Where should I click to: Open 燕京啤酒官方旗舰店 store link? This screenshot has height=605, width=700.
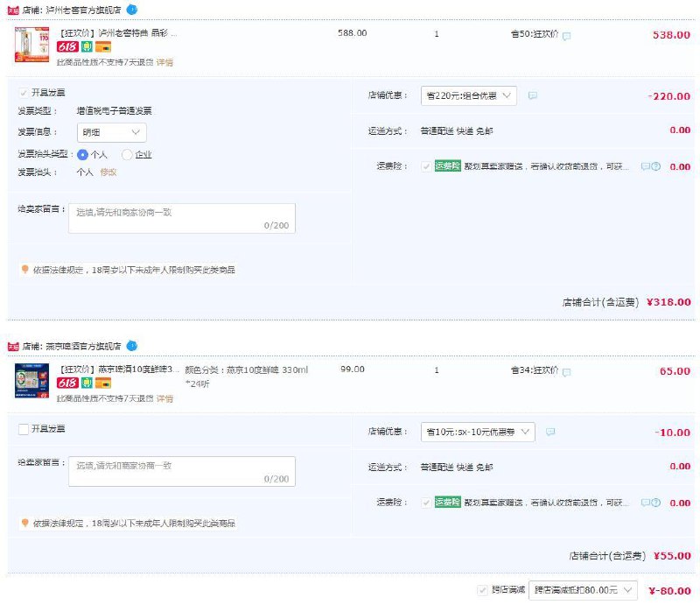[x=83, y=347]
